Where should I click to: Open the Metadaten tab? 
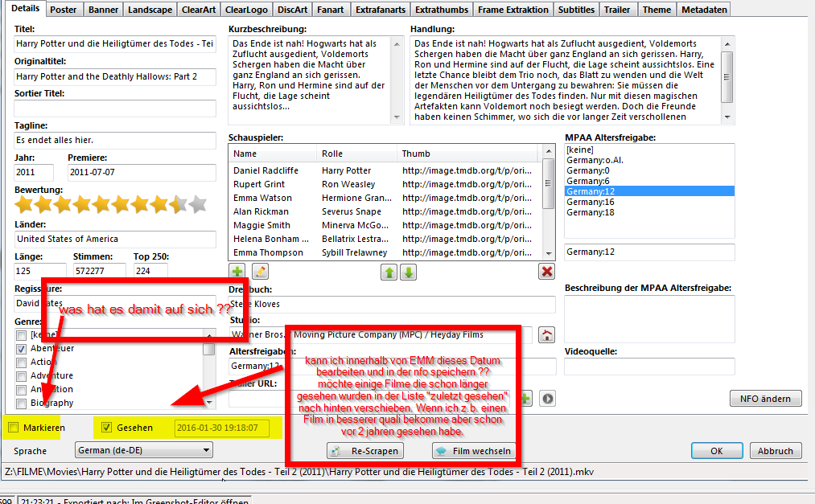click(704, 10)
